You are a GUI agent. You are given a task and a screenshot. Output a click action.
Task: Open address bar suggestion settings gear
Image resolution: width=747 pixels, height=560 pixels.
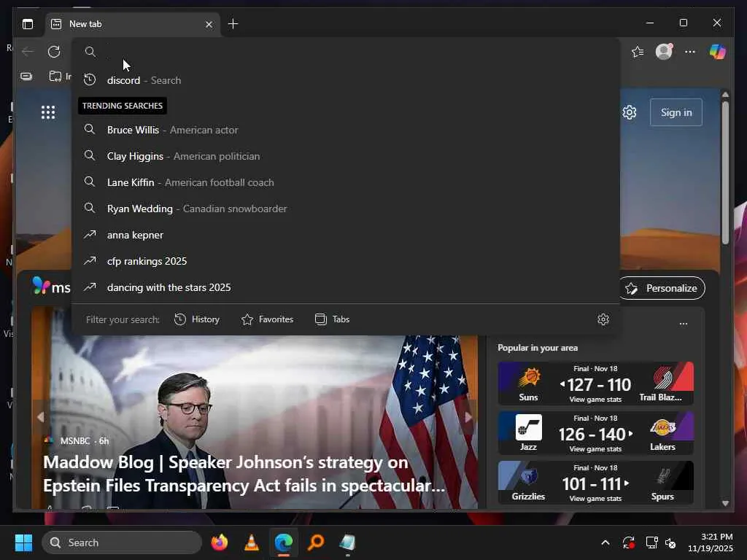(603, 319)
